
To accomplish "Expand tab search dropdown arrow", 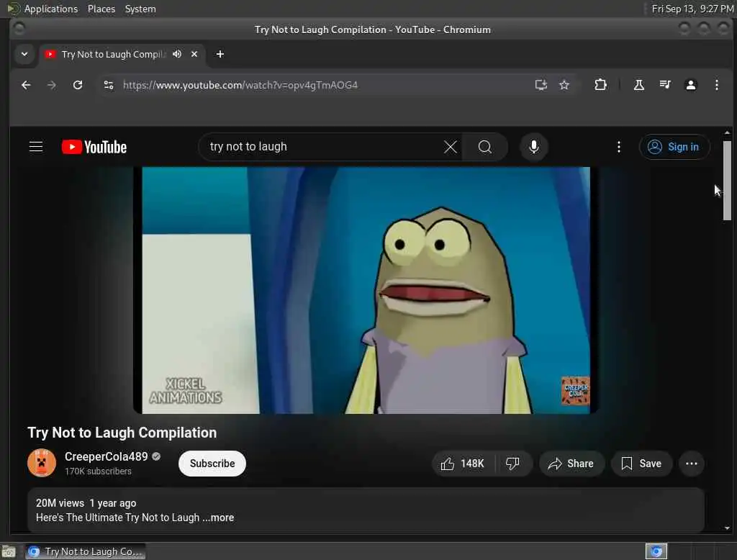I will coord(24,54).
